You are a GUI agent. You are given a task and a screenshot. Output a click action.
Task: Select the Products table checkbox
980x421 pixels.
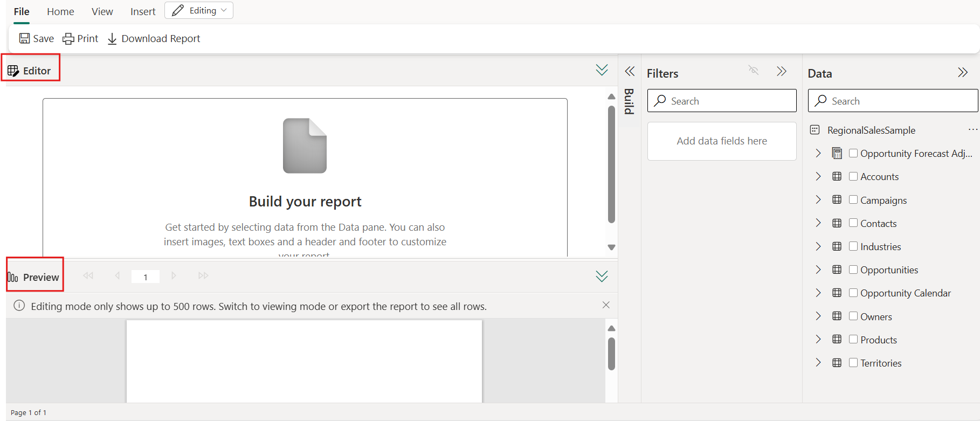pyautogui.click(x=853, y=339)
